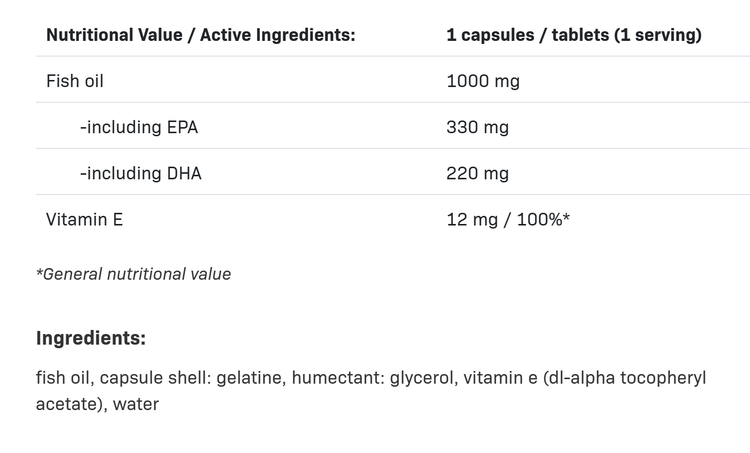Click the "1000 mg" value

click(483, 81)
